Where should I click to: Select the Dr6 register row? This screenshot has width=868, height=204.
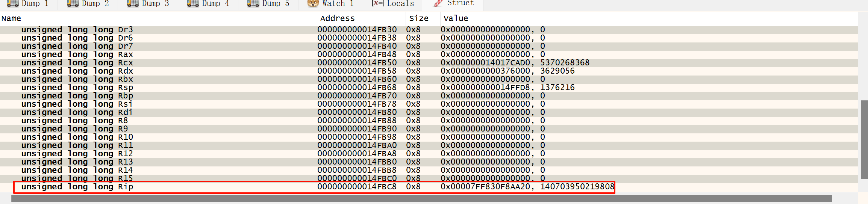pos(429,38)
